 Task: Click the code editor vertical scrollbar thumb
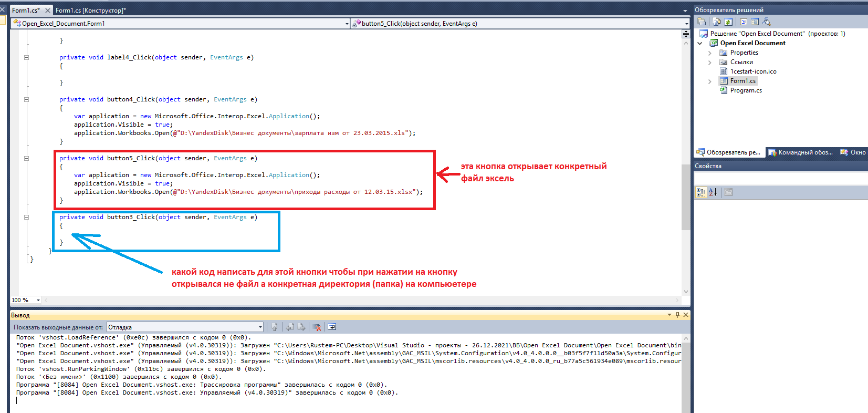pyautogui.click(x=686, y=197)
